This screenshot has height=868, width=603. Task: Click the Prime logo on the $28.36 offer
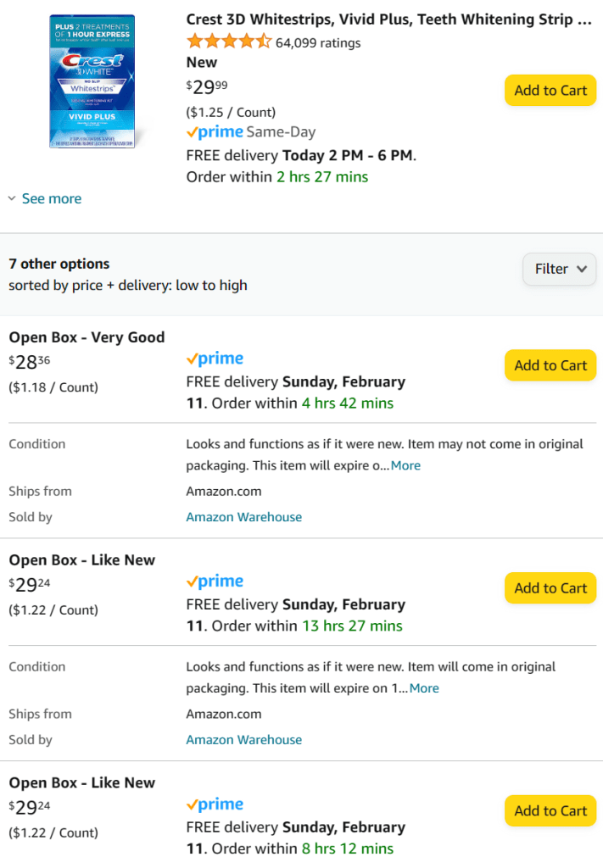pos(215,359)
